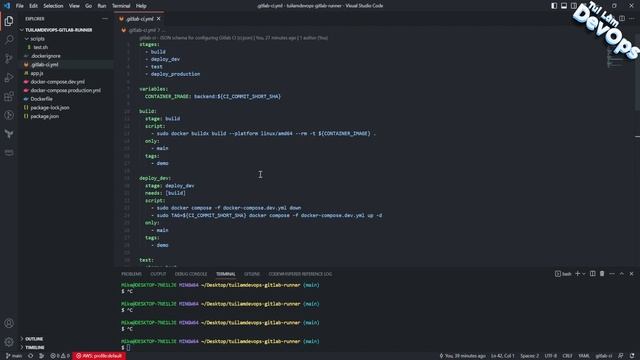Open the Selection menu
Image resolution: width=640 pixels, height=360 pixels.
coord(53,6)
